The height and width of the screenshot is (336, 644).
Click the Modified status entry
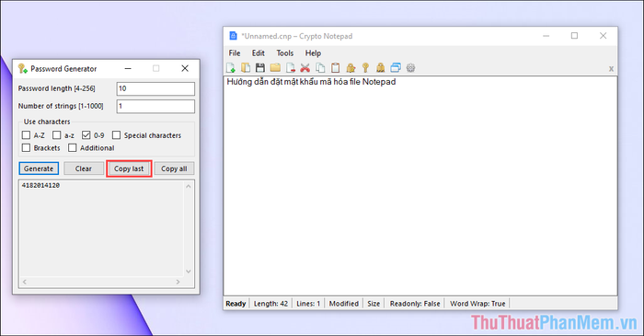[x=344, y=304]
